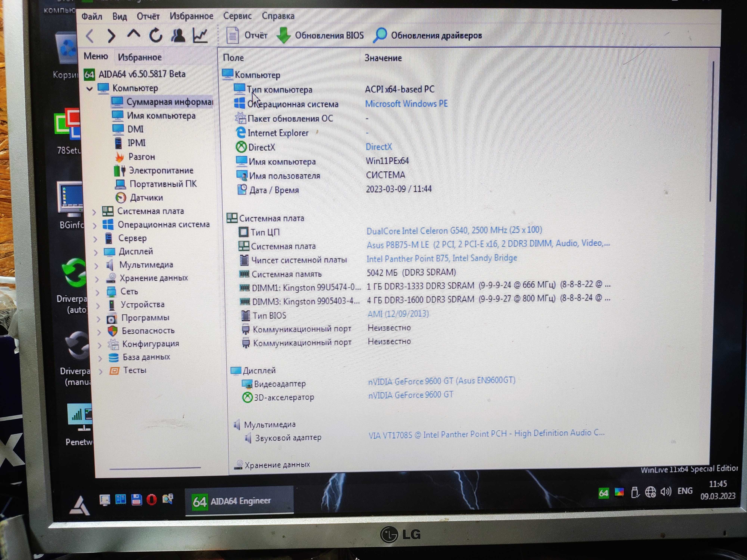747x560 pixels.
Task: Select IPMI tree item
Action: (x=130, y=143)
